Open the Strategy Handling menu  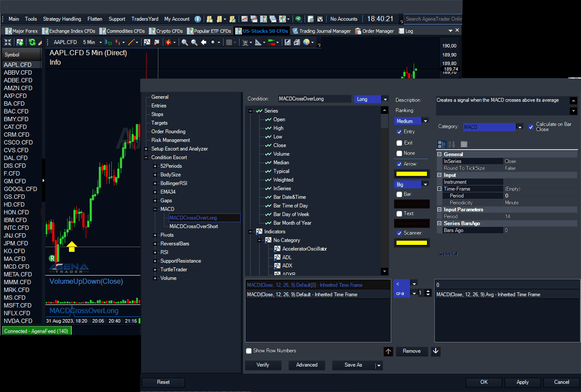[x=62, y=19]
